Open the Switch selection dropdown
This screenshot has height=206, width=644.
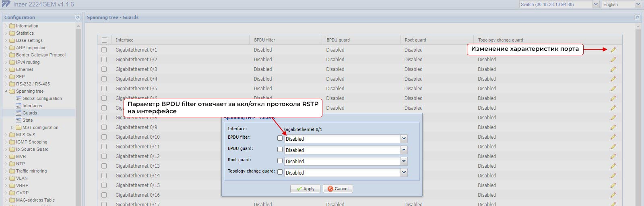(596, 4)
